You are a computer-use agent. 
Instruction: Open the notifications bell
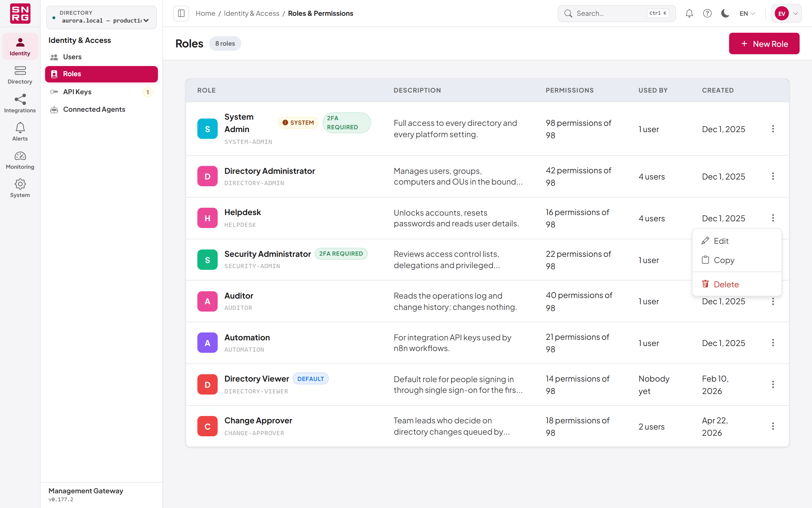[689, 14]
